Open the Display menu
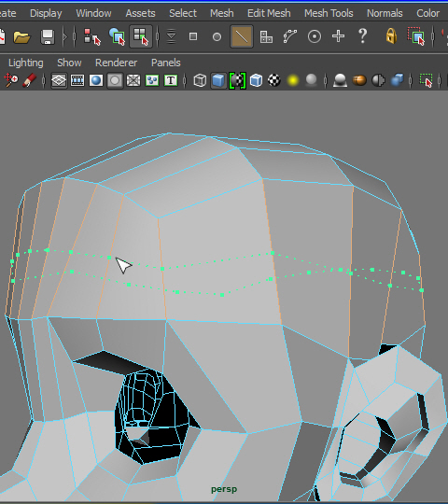Screen dimensions: 448x504 coord(46,13)
